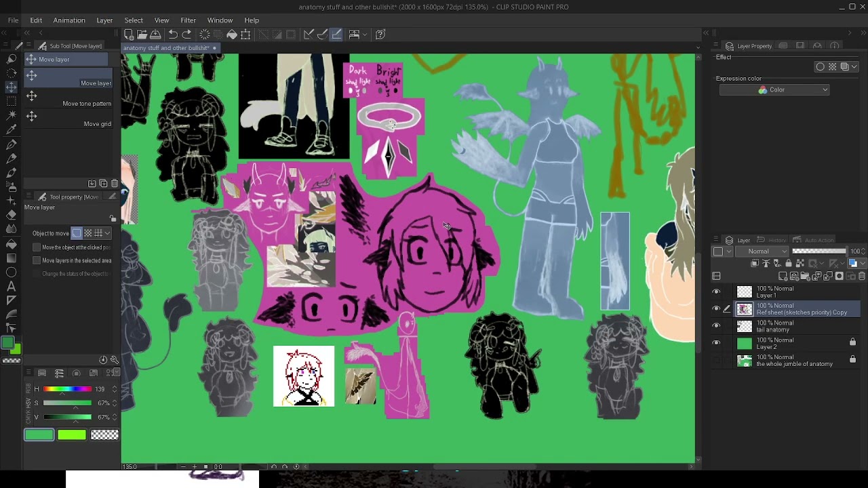Select the transparent color swatch

click(x=104, y=434)
